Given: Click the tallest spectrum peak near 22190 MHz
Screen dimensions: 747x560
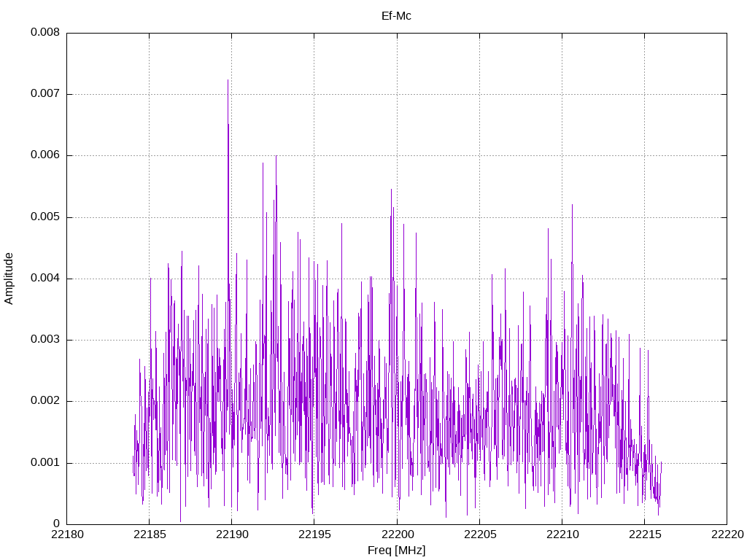Looking at the screenshot, I should (x=228, y=81).
